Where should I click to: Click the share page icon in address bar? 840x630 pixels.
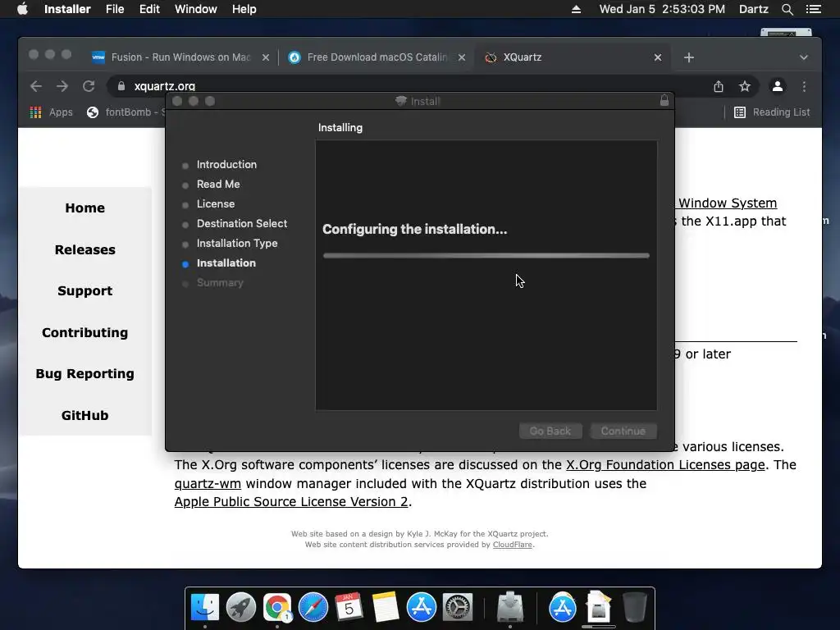[x=719, y=86]
